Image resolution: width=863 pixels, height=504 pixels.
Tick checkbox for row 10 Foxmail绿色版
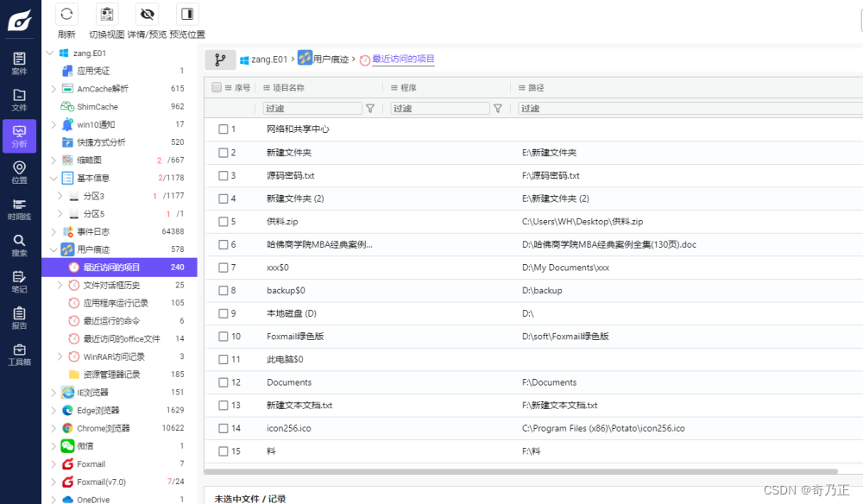tap(223, 337)
